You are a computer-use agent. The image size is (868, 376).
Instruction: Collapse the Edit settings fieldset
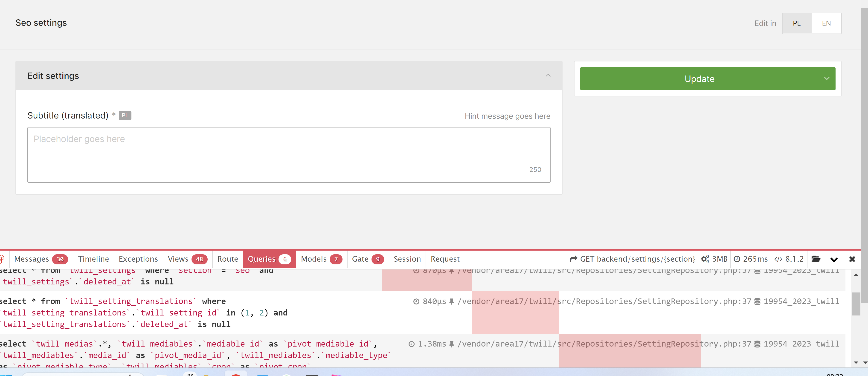[548, 75]
